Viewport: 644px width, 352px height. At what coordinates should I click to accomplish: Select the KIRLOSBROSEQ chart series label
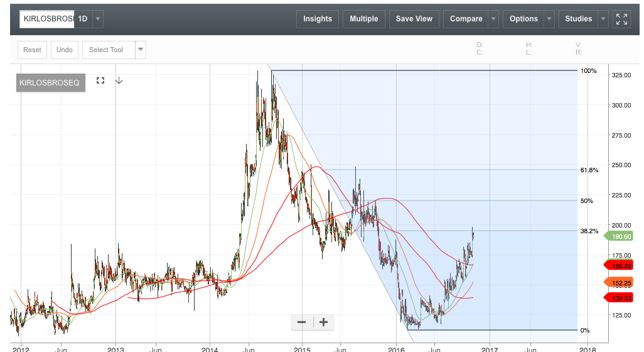pyautogui.click(x=50, y=82)
